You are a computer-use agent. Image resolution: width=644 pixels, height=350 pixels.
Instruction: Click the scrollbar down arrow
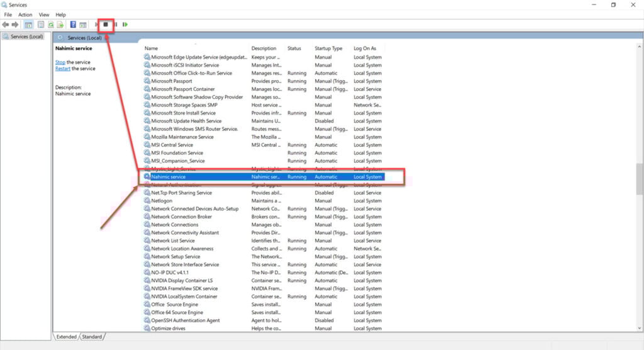(640, 328)
